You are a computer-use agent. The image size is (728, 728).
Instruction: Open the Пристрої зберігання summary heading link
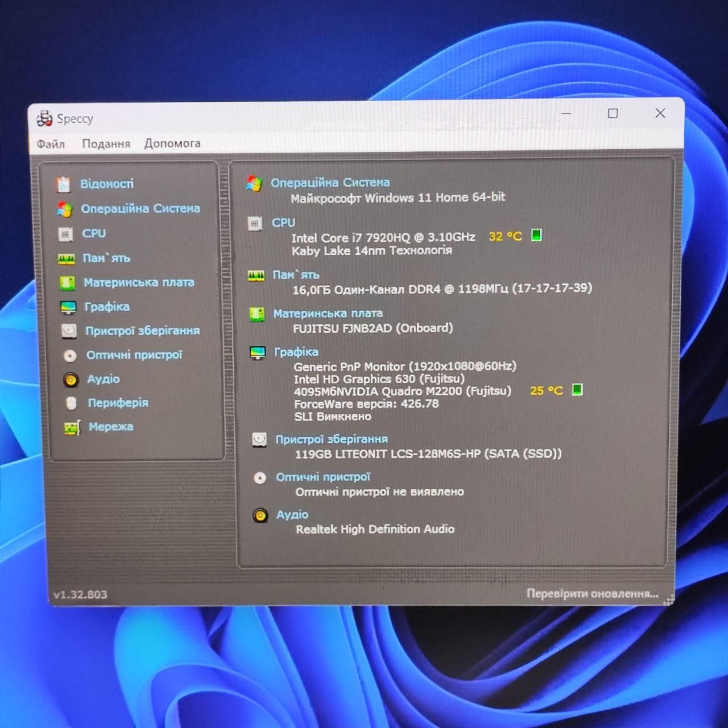tap(332, 439)
